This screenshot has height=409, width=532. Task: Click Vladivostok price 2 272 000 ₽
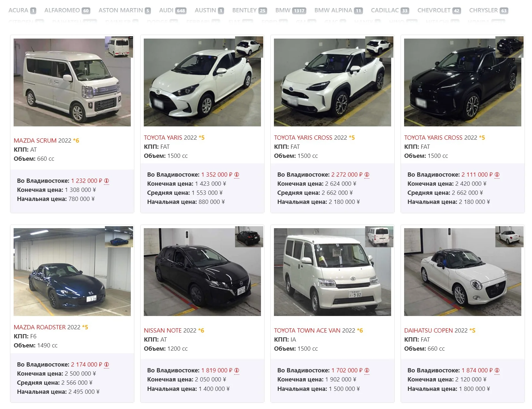(347, 175)
